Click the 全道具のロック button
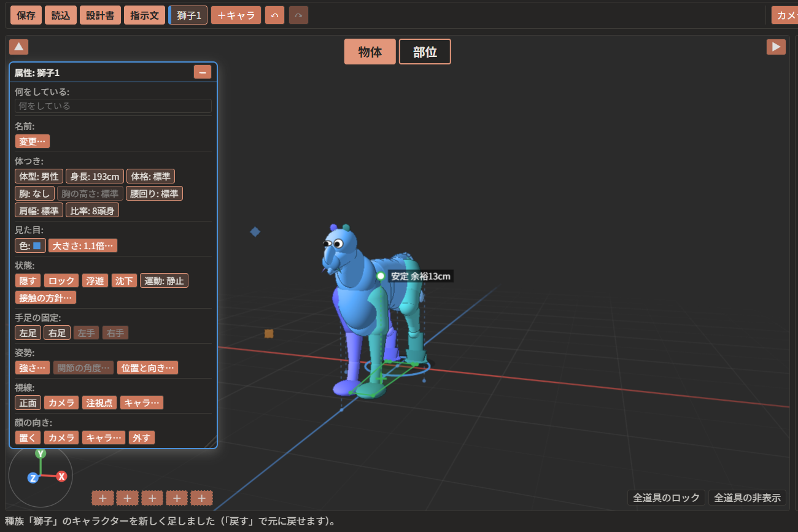798x532 pixels. (x=666, y=498)
